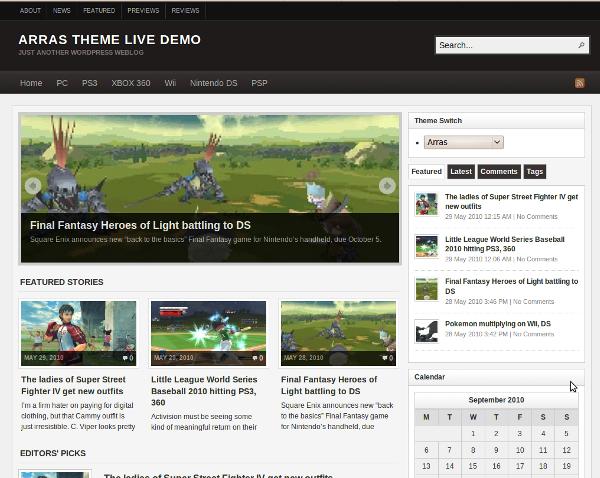This screenshot has width=600, height=478.
Task: Open sidebar link Little League World Series Baseball
Action: 505,244
